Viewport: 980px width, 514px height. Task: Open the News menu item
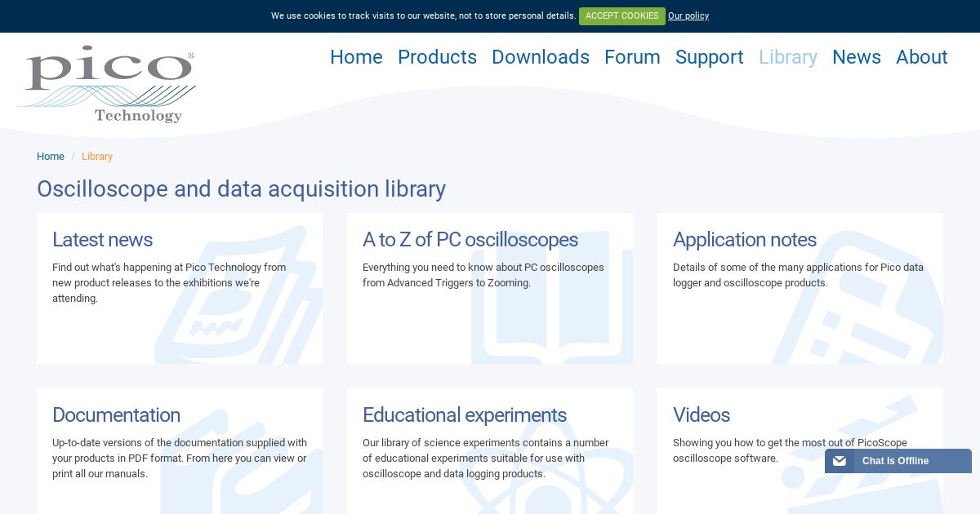(857, 57)
